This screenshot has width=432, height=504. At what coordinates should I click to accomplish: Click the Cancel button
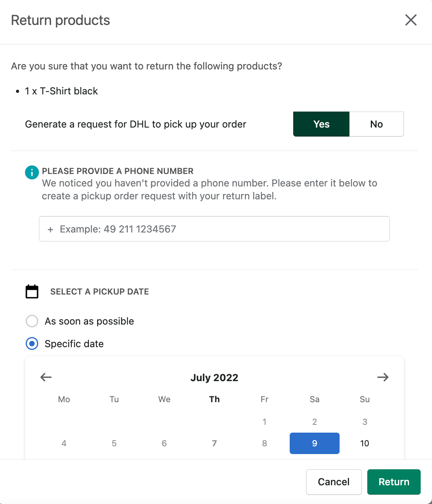334,482
